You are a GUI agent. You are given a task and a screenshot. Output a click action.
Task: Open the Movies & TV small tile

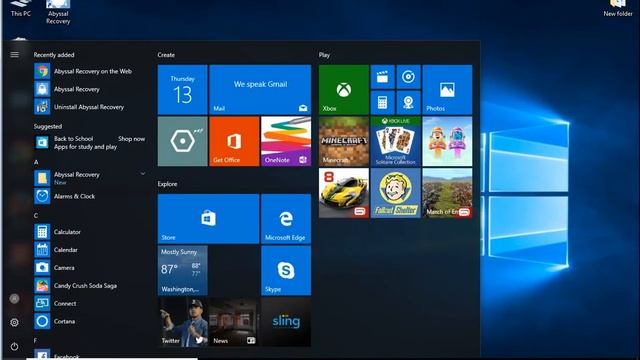pyautogui.click(x=382, y=77)
